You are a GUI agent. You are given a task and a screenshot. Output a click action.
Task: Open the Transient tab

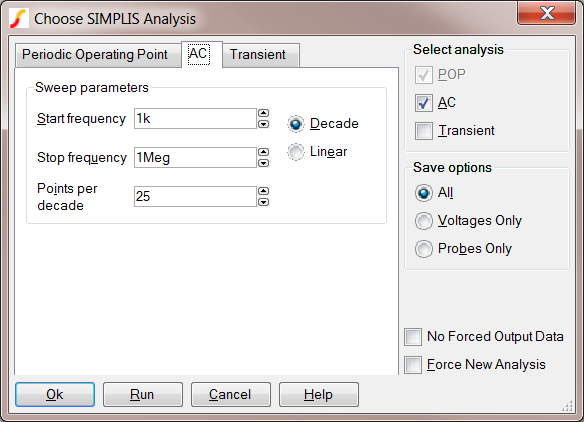point(261,55)
